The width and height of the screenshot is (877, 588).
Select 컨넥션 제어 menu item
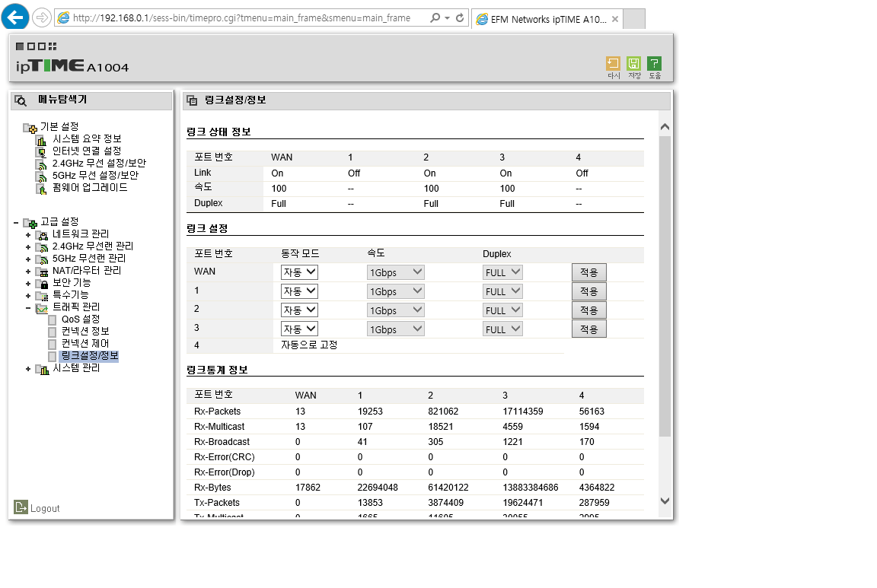coord(85,344)
